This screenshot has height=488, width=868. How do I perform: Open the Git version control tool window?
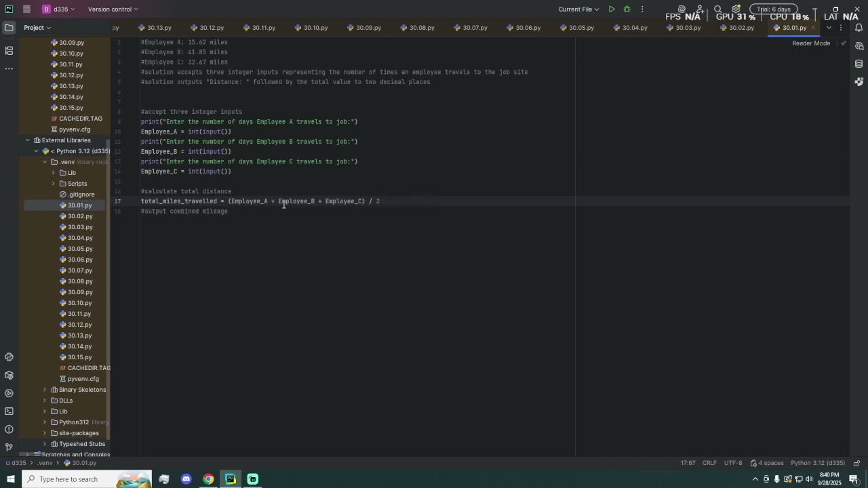pos(9,447)
